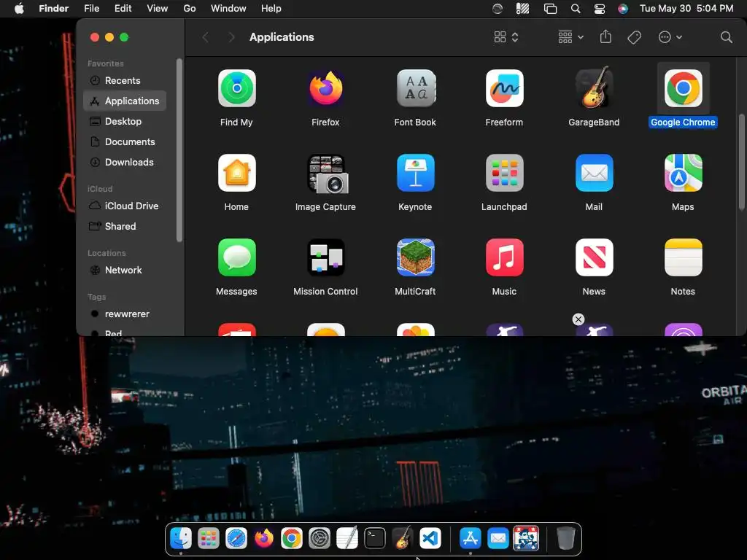Select the Mission Control app icon
Screen dimensions: 747x560
click(x=326, y=257)
